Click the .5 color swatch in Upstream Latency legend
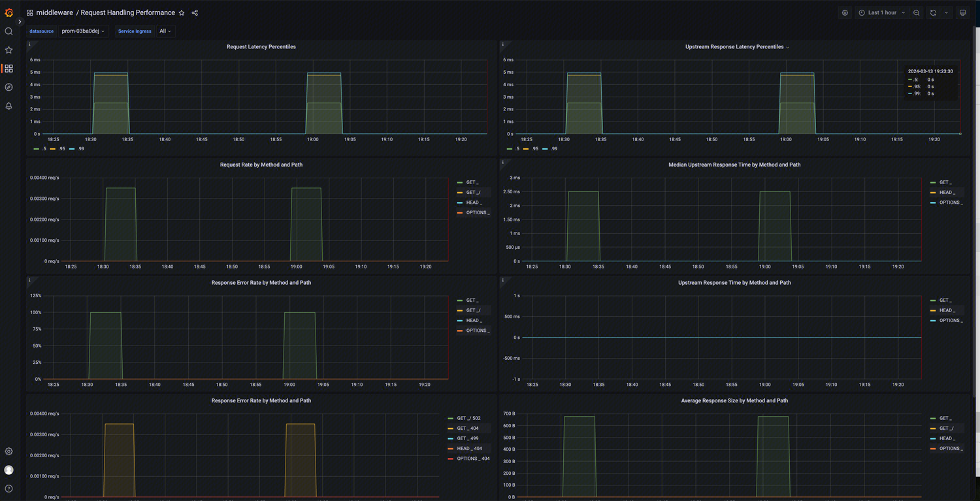Screen dimensions: 980x501 (x=510, y=149)
